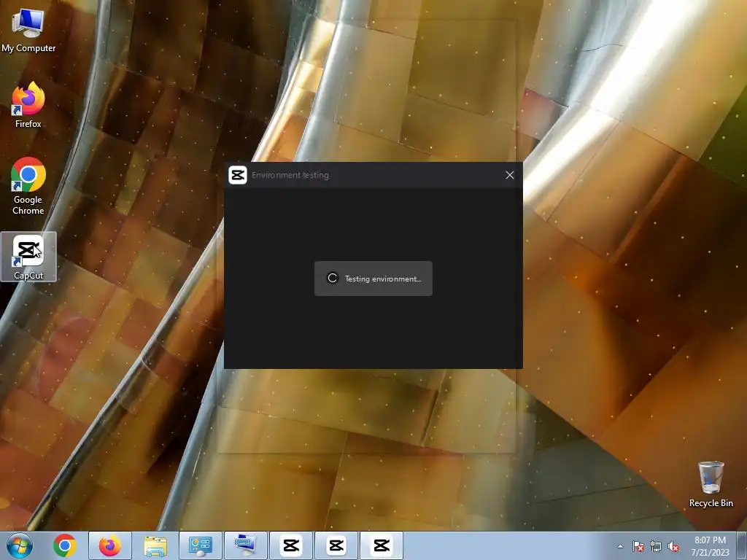Open the clock showing 8:07 PM
The height and width of the screenshot is (560, 747).
710,546
